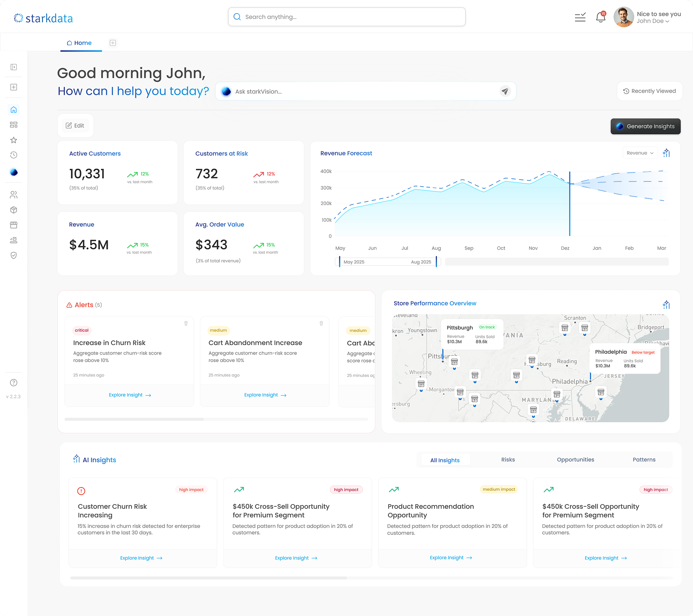This screenshot has height=616, width=693.
Task: Expand the John Doe account dropdown
Action: tap(653, 21)
